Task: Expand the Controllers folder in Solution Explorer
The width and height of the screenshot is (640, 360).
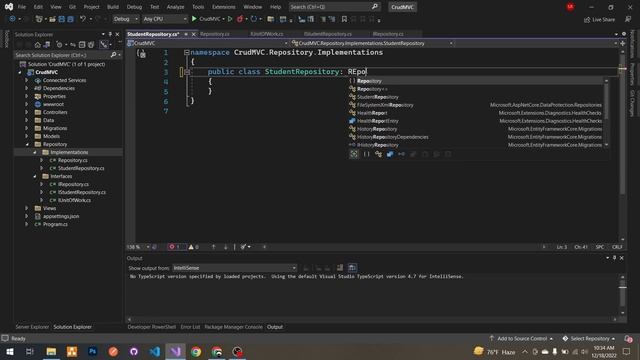Action: (x=27, y=112)
